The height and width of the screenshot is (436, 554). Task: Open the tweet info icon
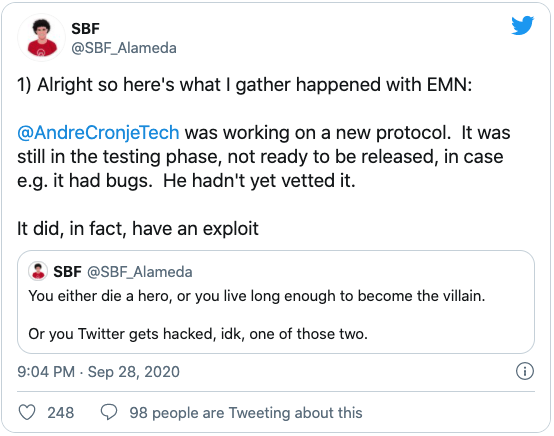tap(525, 371)
